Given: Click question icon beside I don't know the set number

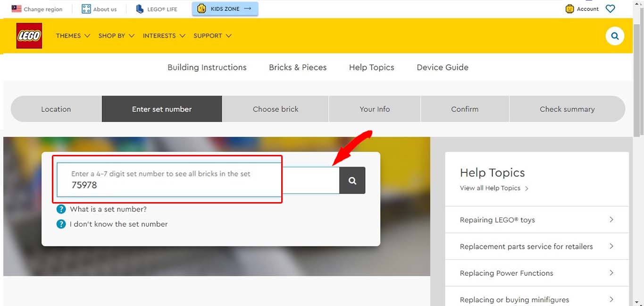Looking at the screenshot, I should coord(61,224).
